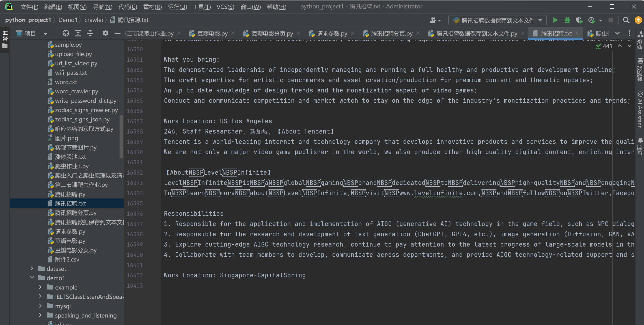
Task: Toggle the AI Assistant side panel
Action: (x=640, y=110)
